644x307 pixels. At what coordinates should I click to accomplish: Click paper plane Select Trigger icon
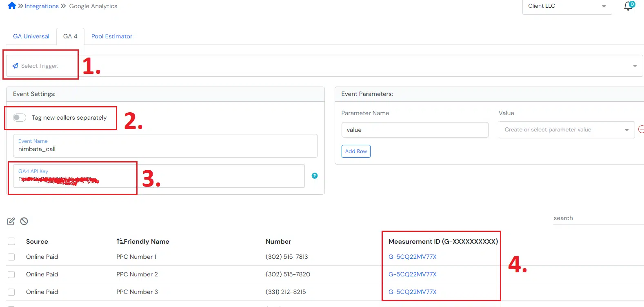[15, 66]
